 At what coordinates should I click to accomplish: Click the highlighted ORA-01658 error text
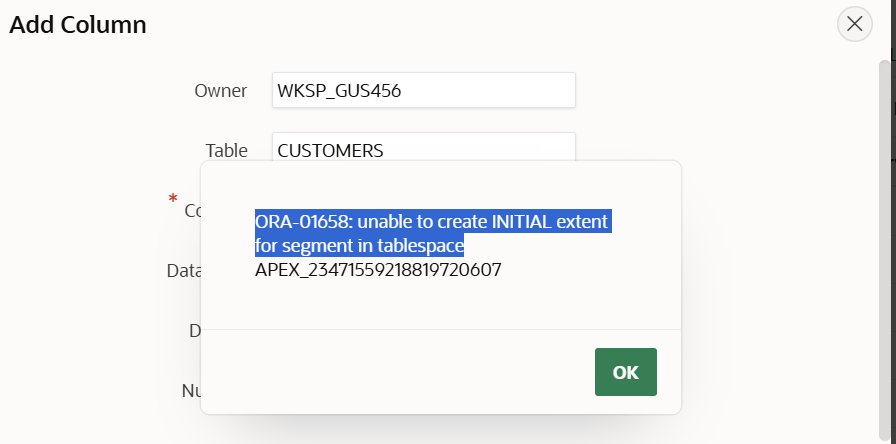(431, 221)
